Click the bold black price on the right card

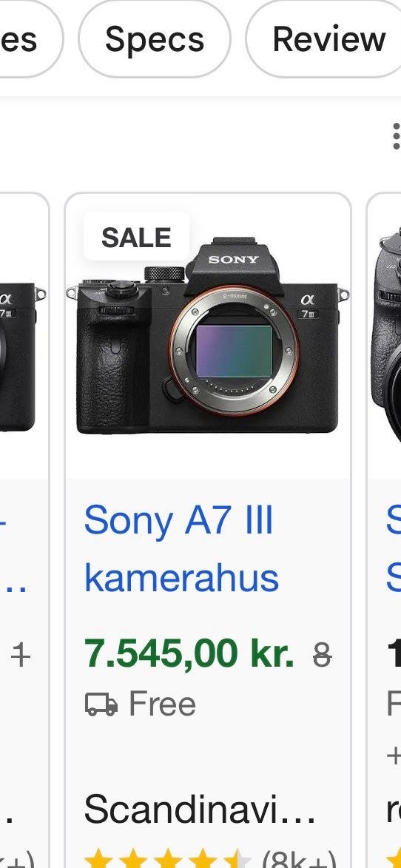tap(394, 653)
